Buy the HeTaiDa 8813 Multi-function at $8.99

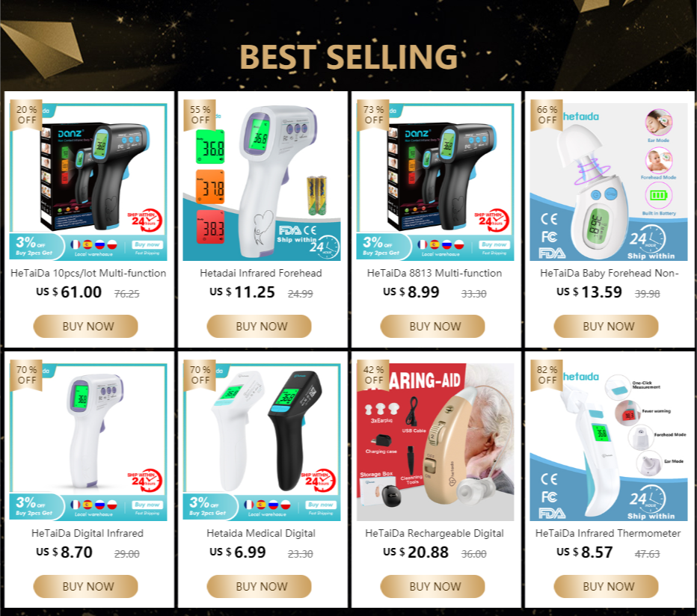pos(432,326)
